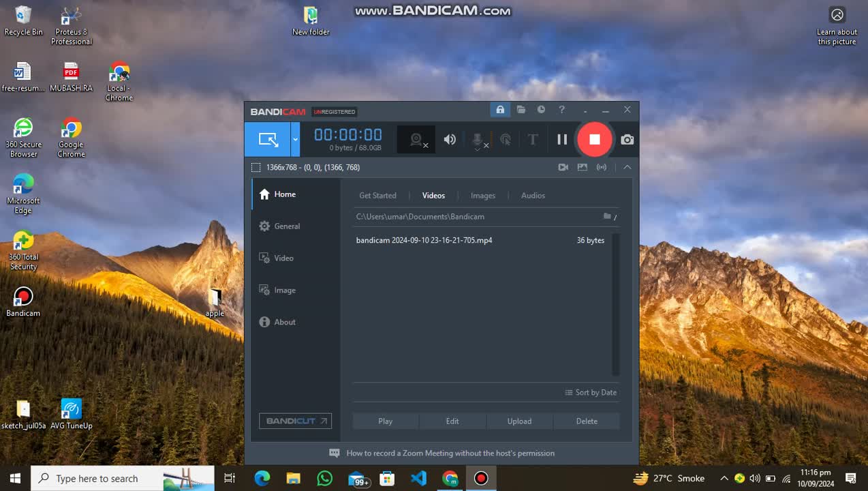Open the Windows Start menu

pyautogui.click(x=15, y=479)
